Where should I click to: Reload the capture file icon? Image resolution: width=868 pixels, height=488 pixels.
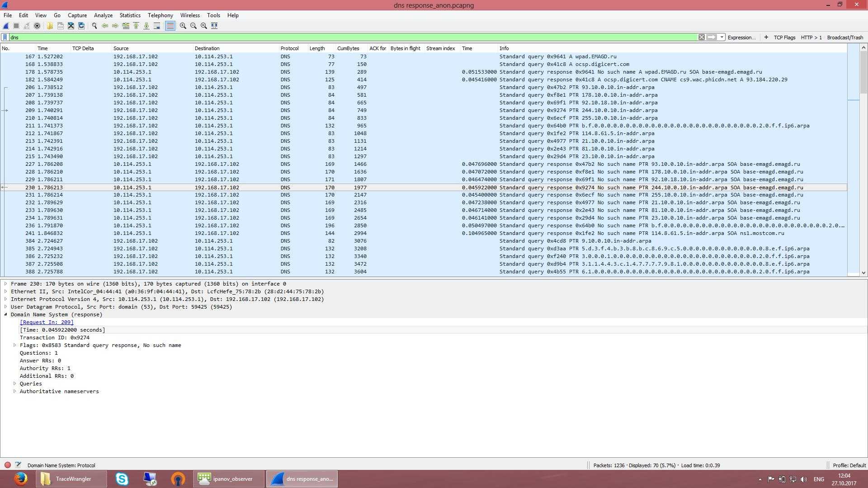81,26
